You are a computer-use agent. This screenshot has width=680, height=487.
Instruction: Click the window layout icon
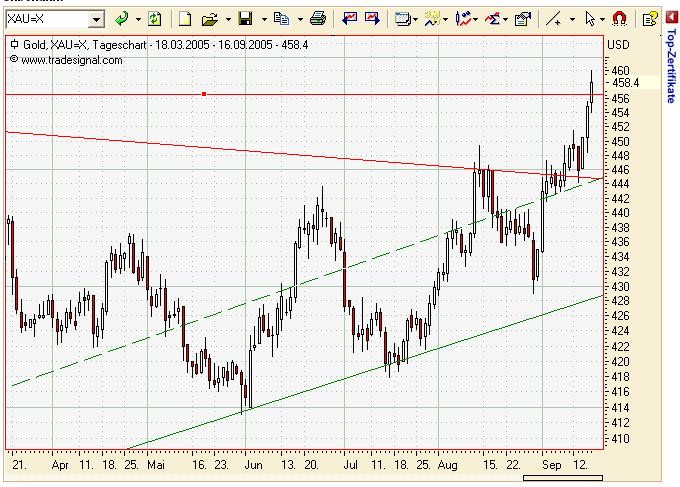403,19
